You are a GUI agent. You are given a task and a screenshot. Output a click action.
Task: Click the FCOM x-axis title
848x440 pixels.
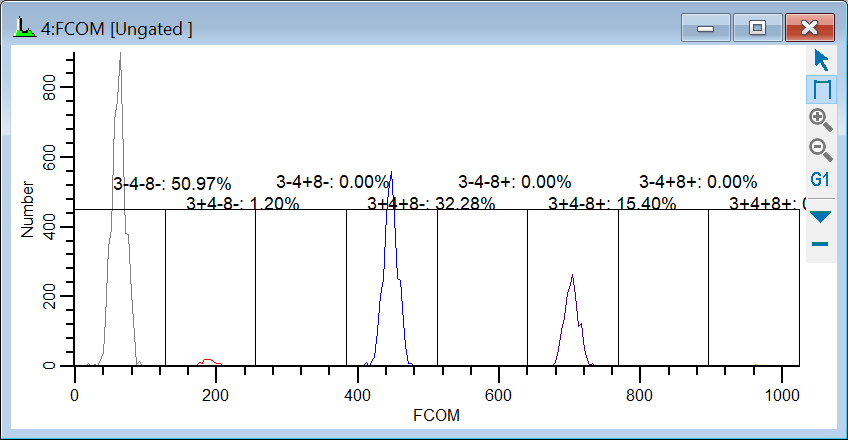(x=435, y=413)
